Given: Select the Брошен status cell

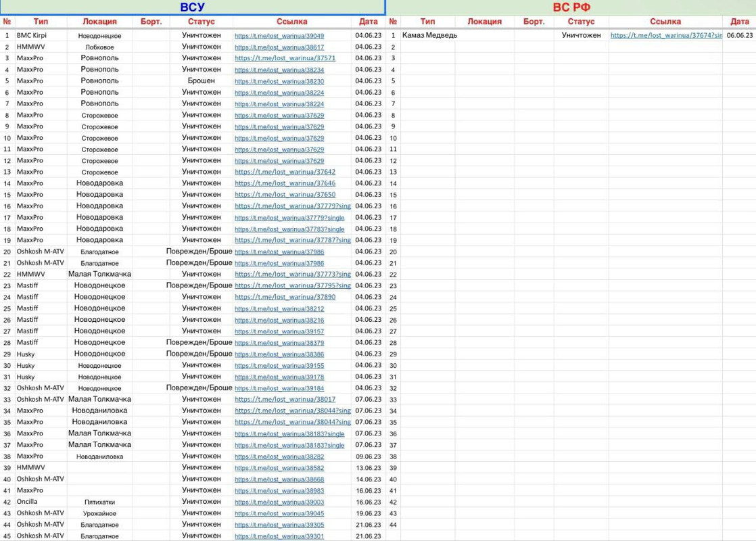Looking at the screenshot, I should tap(201, 80).
